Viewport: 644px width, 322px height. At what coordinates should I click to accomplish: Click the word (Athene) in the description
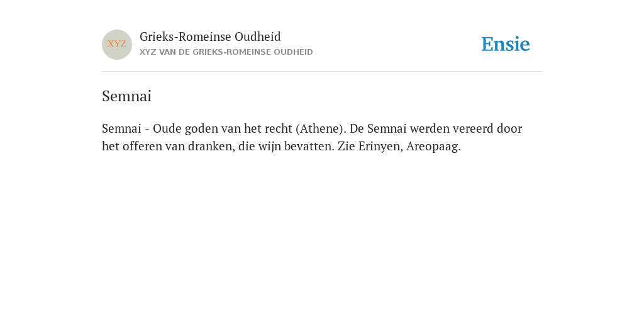click(x=321, y=128)
